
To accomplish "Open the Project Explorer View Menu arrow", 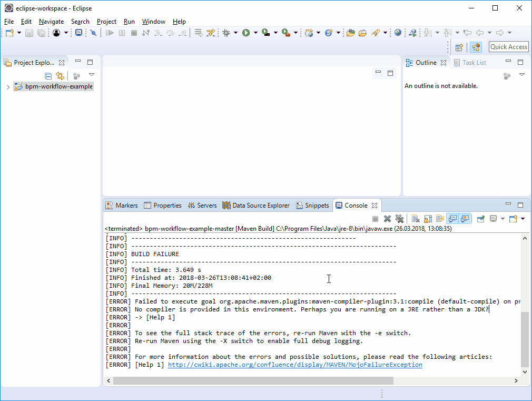I will click(91, 75).
